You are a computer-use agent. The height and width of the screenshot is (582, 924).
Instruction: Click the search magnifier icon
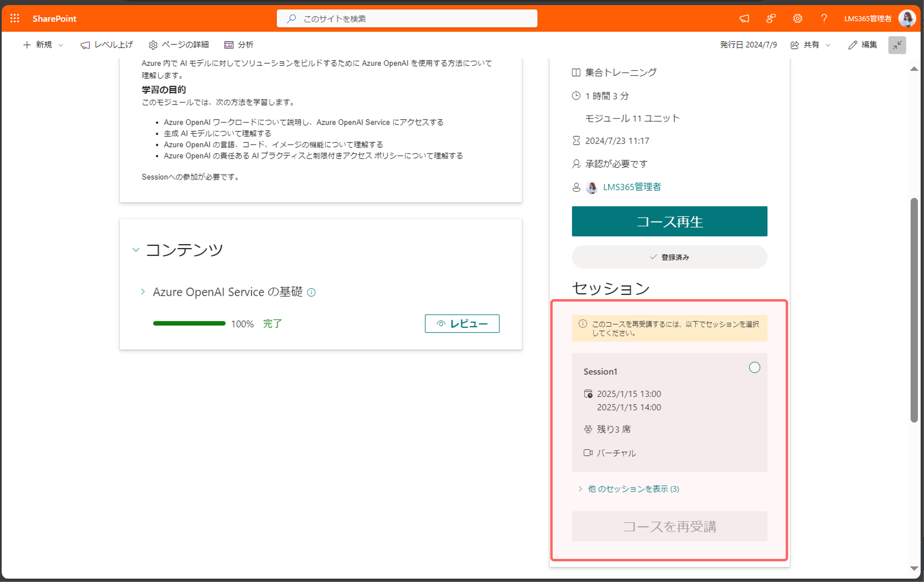point(291,18)
